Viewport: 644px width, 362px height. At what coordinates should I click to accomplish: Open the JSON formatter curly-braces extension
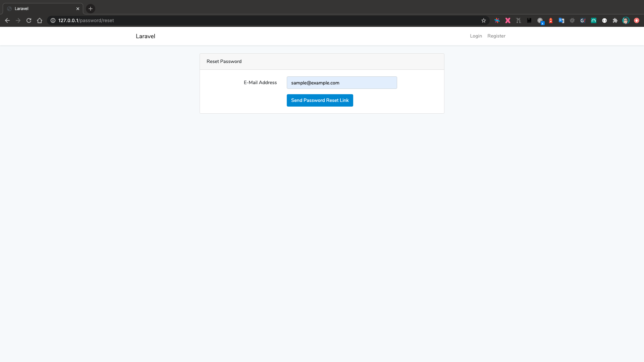[x=604, y=20]
